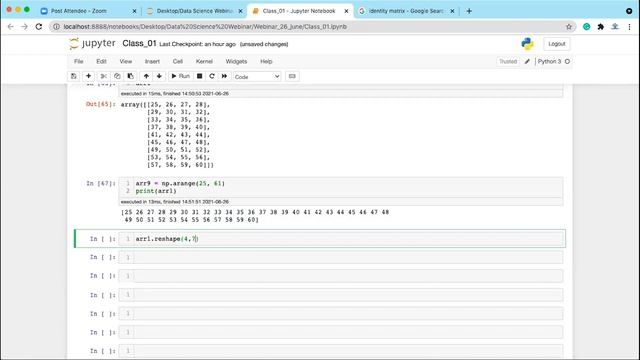Viewport: 640px width, 360px height.
Task: Click the (unsaved changes) status text
Action: [264, 44]
